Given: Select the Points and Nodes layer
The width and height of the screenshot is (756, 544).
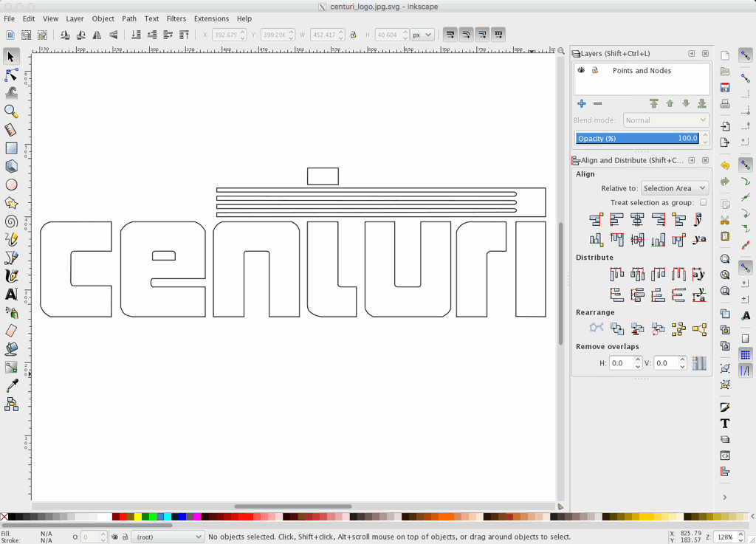Looking at the screenshot, I should pyautogui.click(x=642, y=70).
